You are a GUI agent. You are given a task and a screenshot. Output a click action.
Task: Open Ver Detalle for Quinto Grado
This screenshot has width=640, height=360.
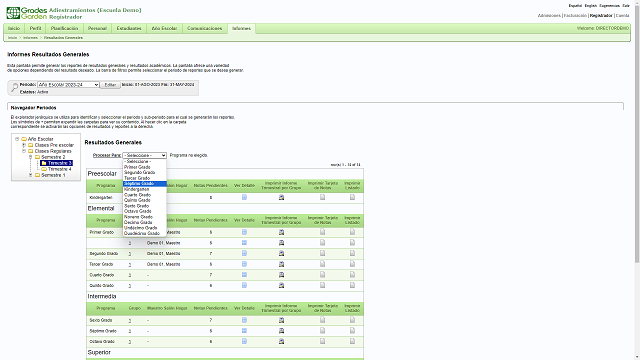coord(244,285)
